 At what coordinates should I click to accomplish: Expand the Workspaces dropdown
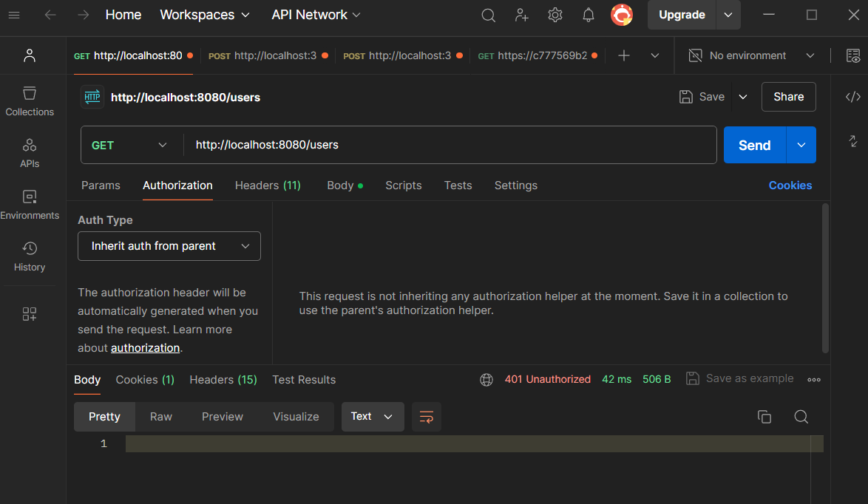click(205, 15)
